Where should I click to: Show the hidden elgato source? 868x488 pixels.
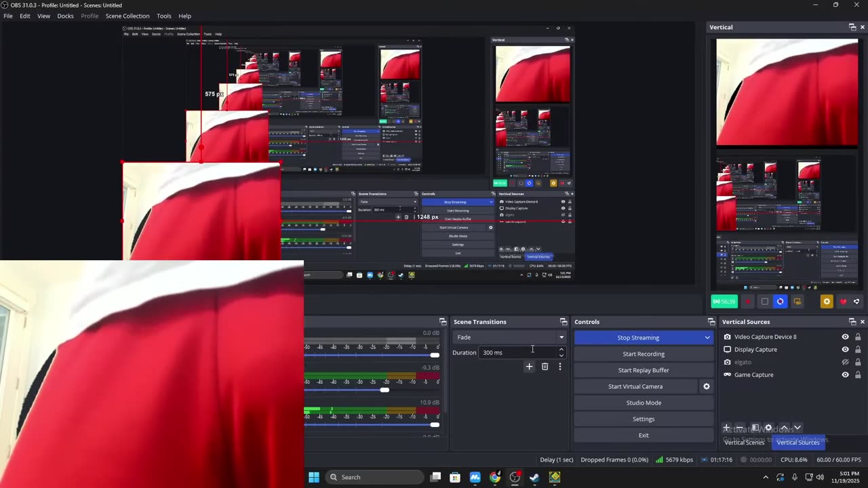pos(845,362)
